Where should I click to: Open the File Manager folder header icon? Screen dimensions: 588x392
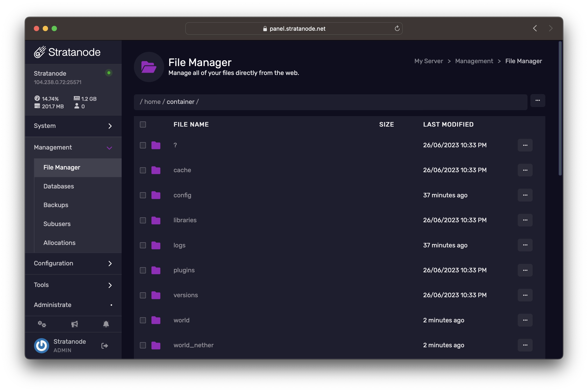tap(149, 67)
